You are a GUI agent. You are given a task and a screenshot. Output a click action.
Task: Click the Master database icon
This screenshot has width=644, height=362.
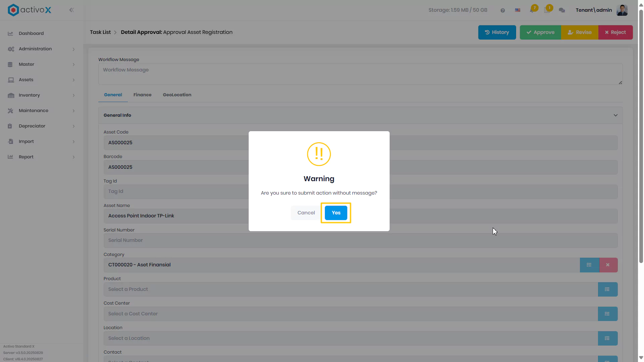[x=10, y=64]
